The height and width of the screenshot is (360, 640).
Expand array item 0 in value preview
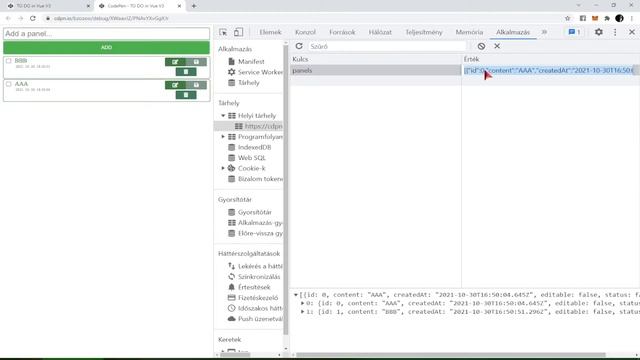tap(303, 303)
